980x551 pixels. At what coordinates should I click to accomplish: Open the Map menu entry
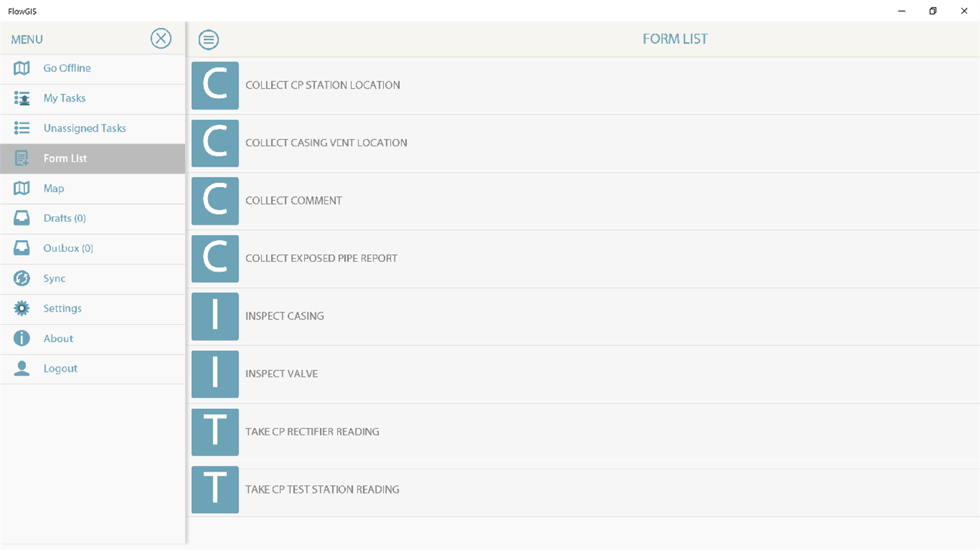click(x=92, y=189)
